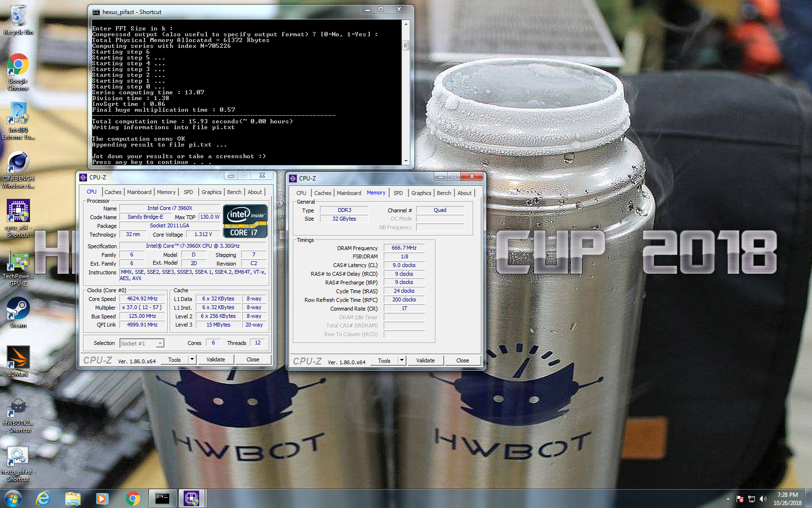Select CPU tab in left CPU-Z
The width and height of the screenshot is (812, 508).
(92, 192)
